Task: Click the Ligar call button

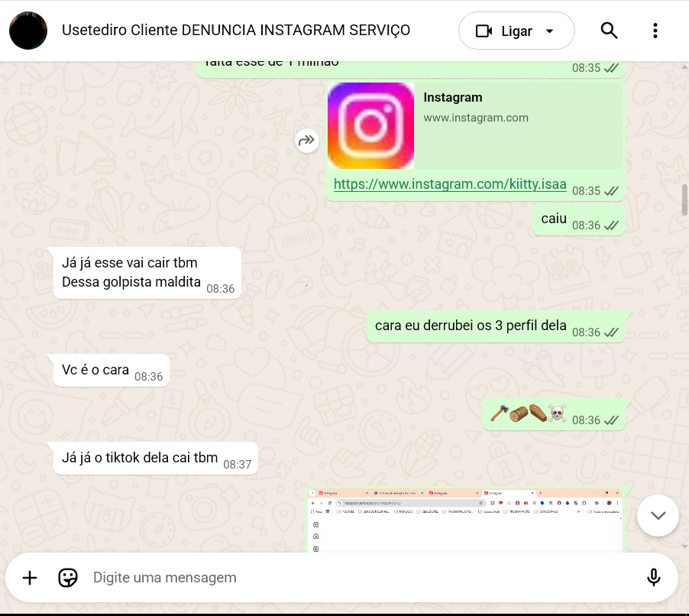Action: tap(516, 31)
